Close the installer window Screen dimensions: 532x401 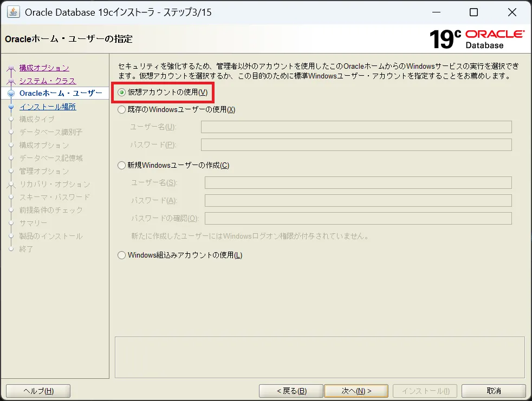(512, 12)
